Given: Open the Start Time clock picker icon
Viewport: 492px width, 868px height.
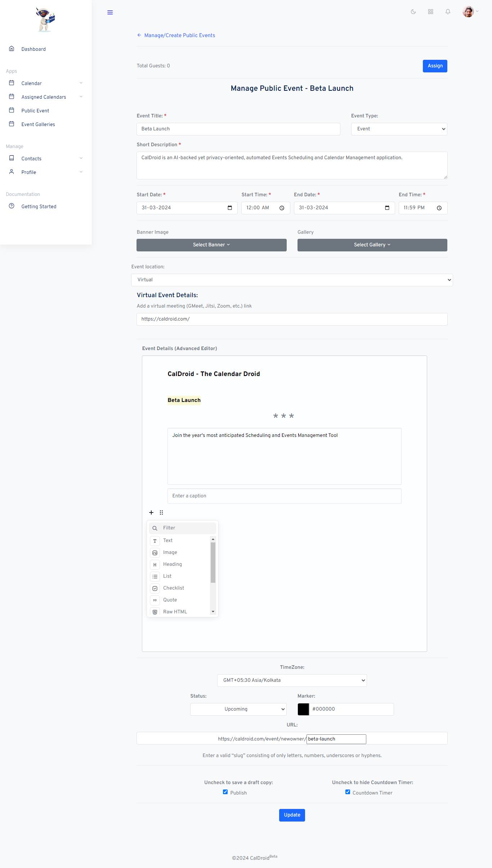Looking at the screenshot, I should pyautogui.click(x=282, y=208).
